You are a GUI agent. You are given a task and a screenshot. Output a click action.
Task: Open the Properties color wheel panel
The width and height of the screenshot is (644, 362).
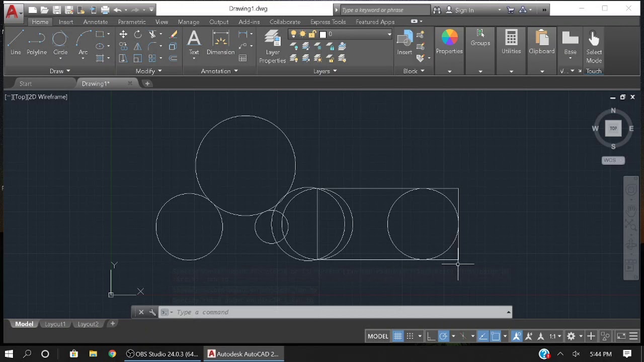pyautogui.click(x=449, y=42)
